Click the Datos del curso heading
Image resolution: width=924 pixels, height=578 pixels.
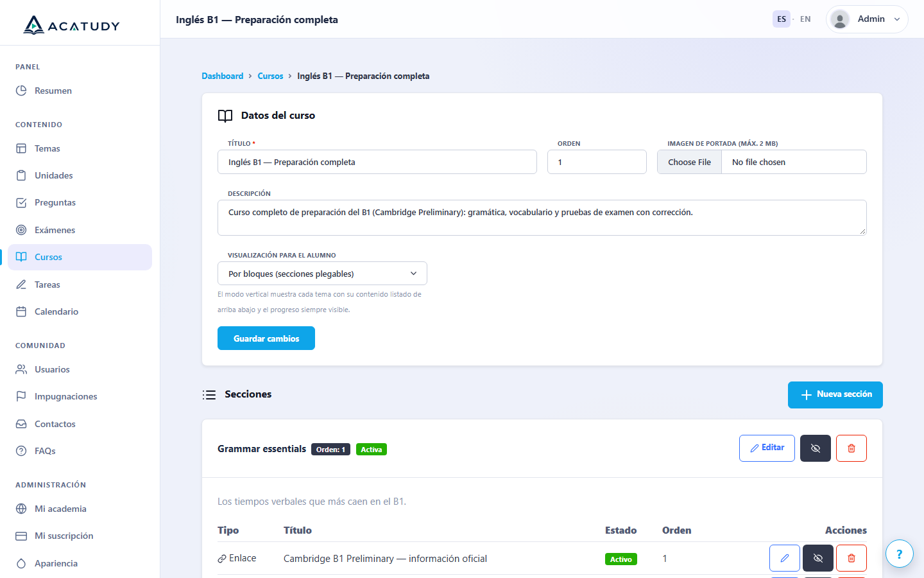pyautogui.click(x=278, y=116)
